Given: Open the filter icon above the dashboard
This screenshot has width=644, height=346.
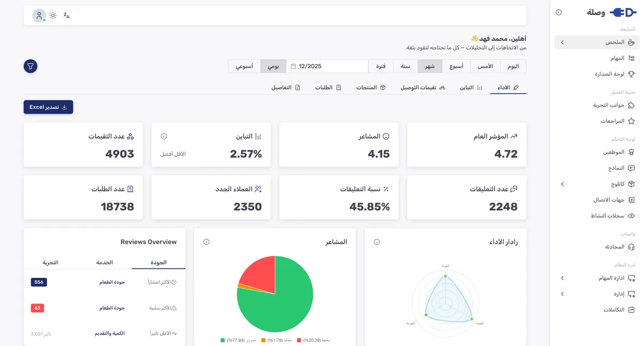Looking at the screenshot, I should tap(31, 66).
